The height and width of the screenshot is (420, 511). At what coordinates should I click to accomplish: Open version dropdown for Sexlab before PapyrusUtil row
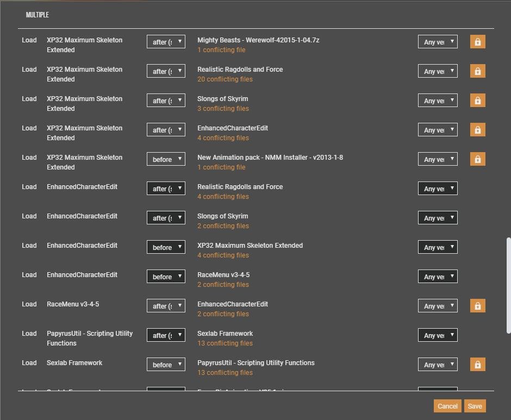click(438, 364)
